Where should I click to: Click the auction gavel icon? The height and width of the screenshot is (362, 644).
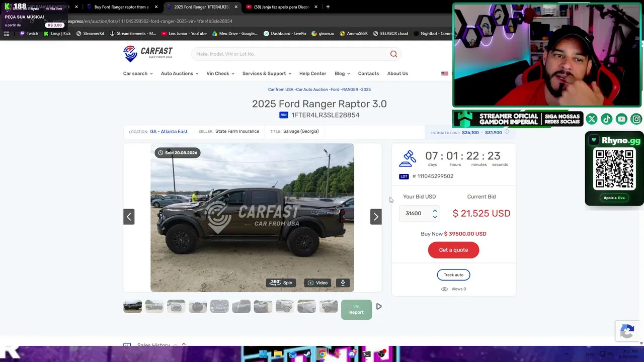(408, 158)
